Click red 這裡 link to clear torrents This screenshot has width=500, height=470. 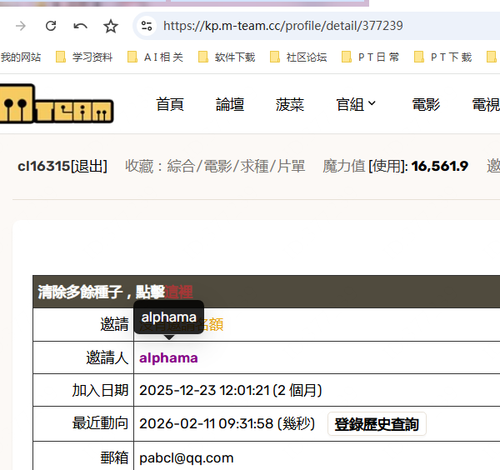point(179,292)
